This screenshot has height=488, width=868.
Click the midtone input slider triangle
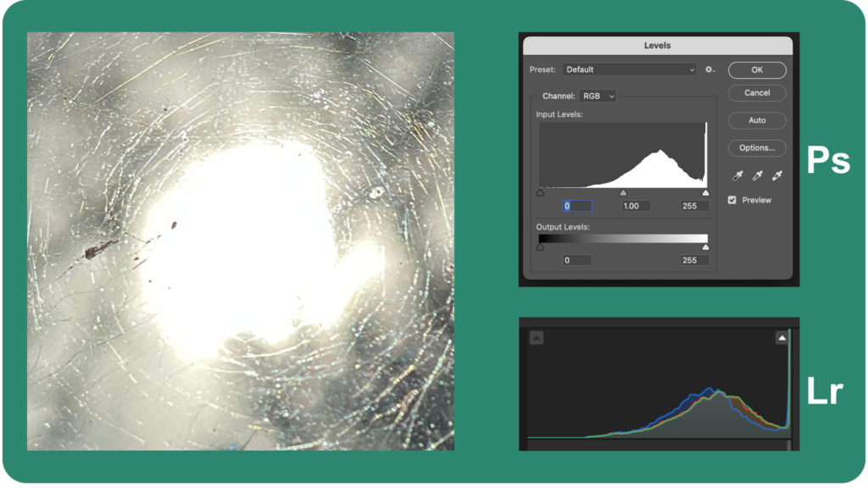623,193
